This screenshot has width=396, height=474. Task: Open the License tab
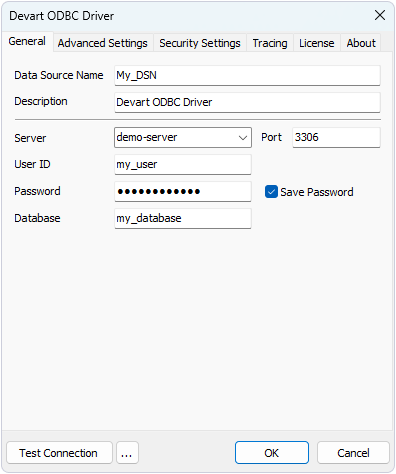(317, 43)
